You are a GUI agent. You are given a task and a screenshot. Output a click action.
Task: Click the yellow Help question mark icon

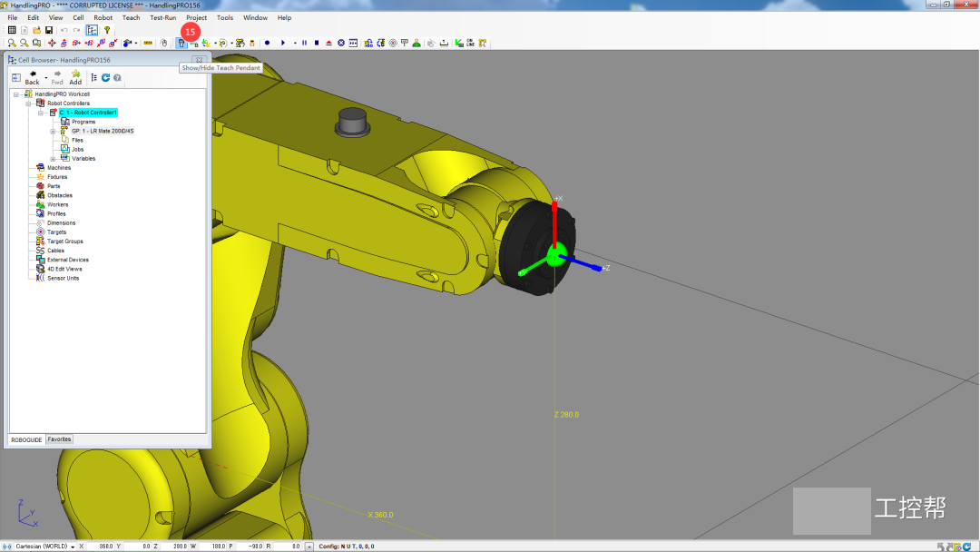pyautogui.click(x=107, y=30)
